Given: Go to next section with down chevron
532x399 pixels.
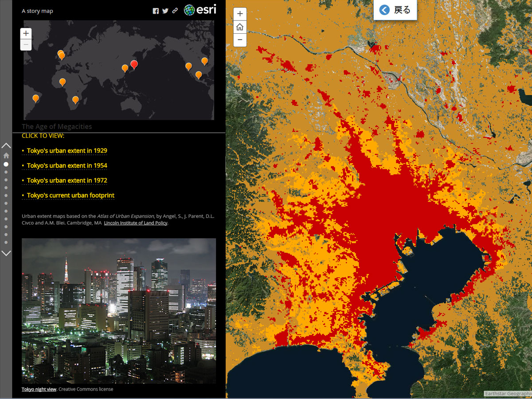Looking at the screenshot, I should (6, 253).
